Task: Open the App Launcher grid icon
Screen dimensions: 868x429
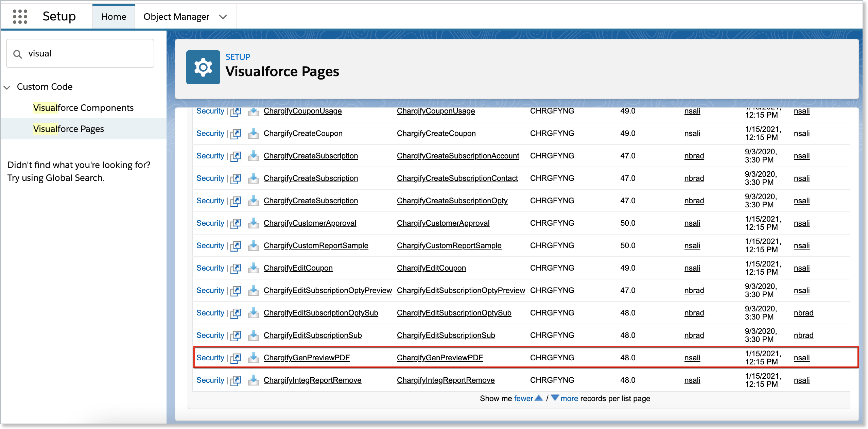Action: point(20,16)
